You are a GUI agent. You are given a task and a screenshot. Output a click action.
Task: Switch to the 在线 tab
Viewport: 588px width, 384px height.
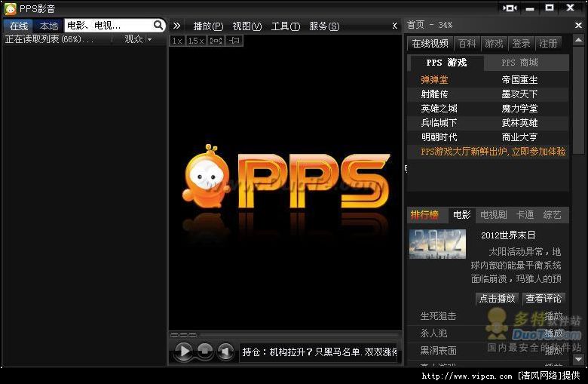tap(18, 26)
